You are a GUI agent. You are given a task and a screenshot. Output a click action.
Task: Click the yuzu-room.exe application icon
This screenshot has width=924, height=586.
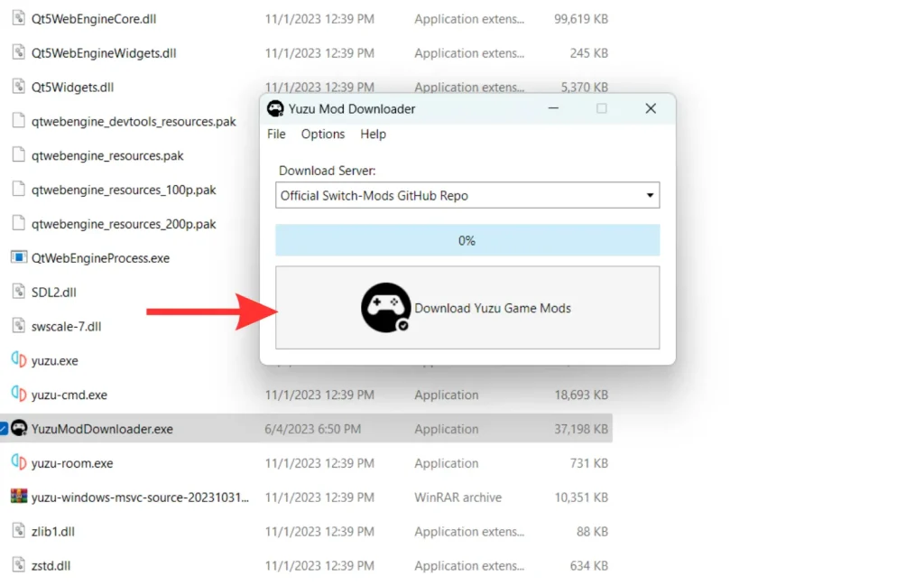(19, 462)
